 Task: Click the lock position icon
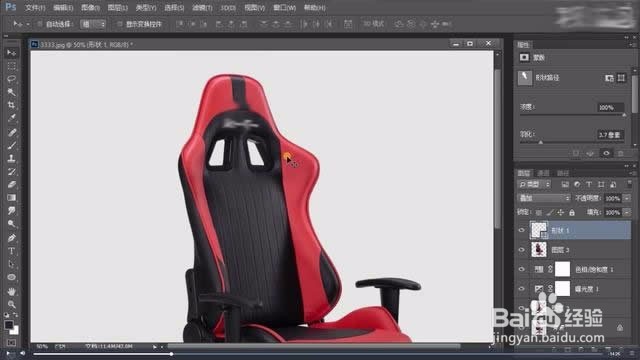coord(561,212)
